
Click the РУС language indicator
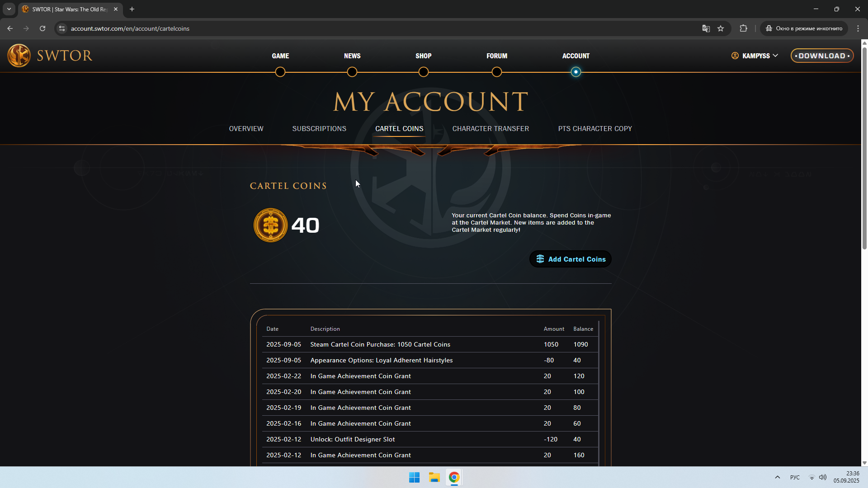pos(795,478)
